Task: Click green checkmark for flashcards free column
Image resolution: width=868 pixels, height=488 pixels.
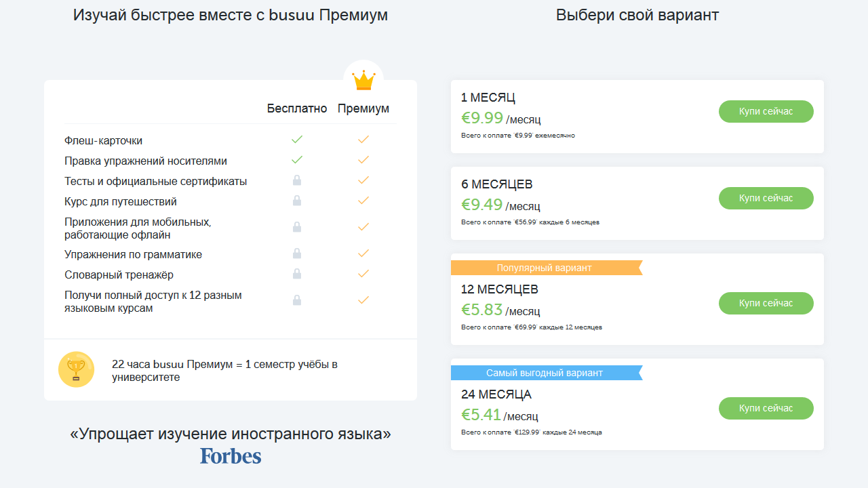Action: coord(296,140)
